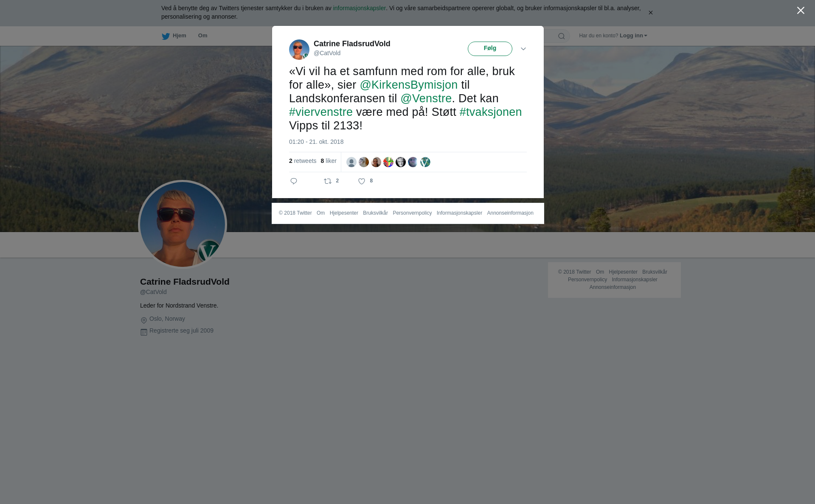Follow Catrine with the Følg button
Image resolution: width=815 pixels, height=504 pixels.
(x=490, y=49)
